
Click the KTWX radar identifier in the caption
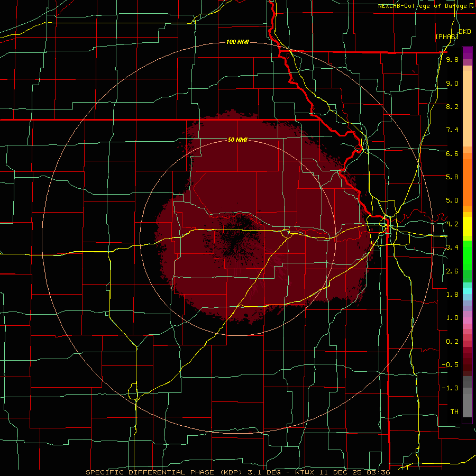pyautogui.click(x=305, y=472)
